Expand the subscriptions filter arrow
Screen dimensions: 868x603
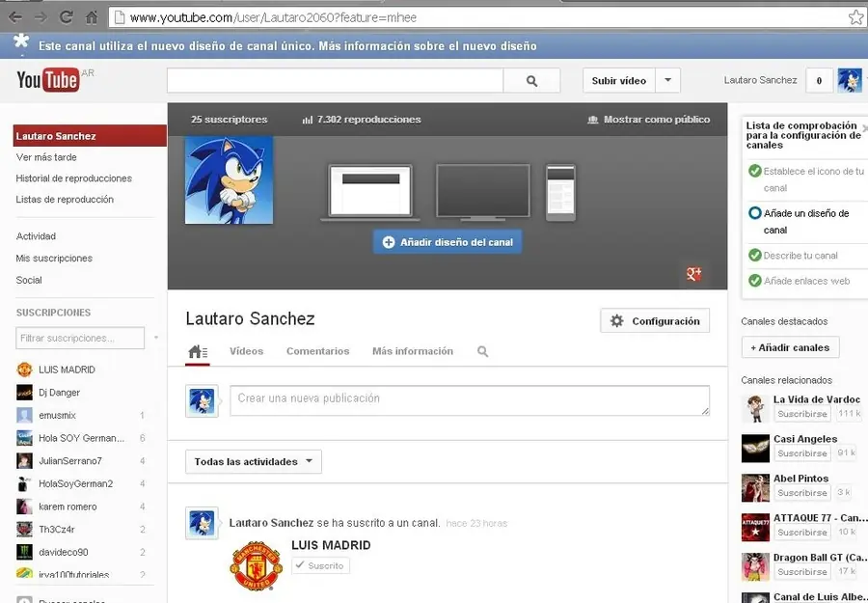(156, 338)
